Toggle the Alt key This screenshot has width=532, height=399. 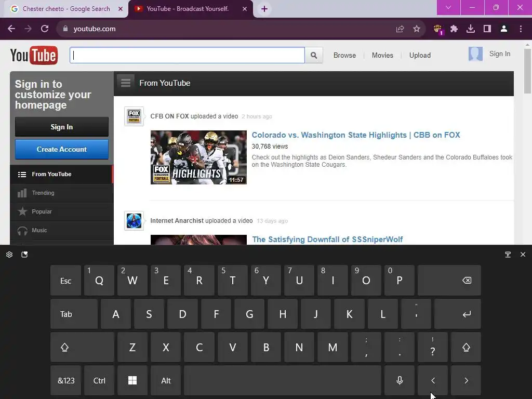pos(166,380)
